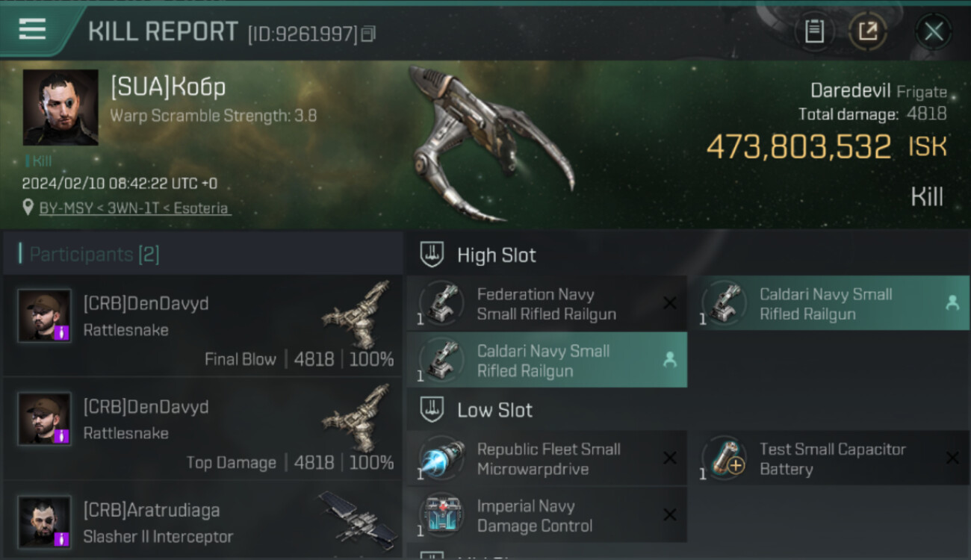This screenshot has width=971, height=560.
Task: Click the Rattlesnake ship image, Top Damage
Action: pos(358,418)
